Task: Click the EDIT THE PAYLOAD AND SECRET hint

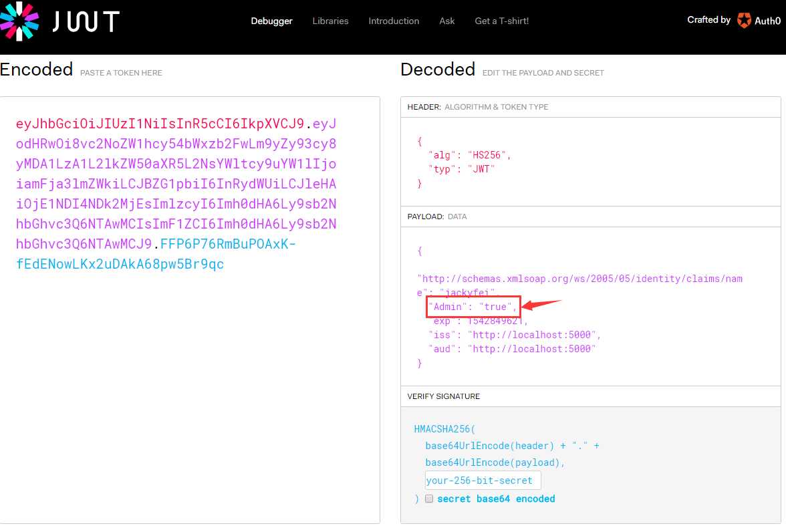Action: point(543,73)
